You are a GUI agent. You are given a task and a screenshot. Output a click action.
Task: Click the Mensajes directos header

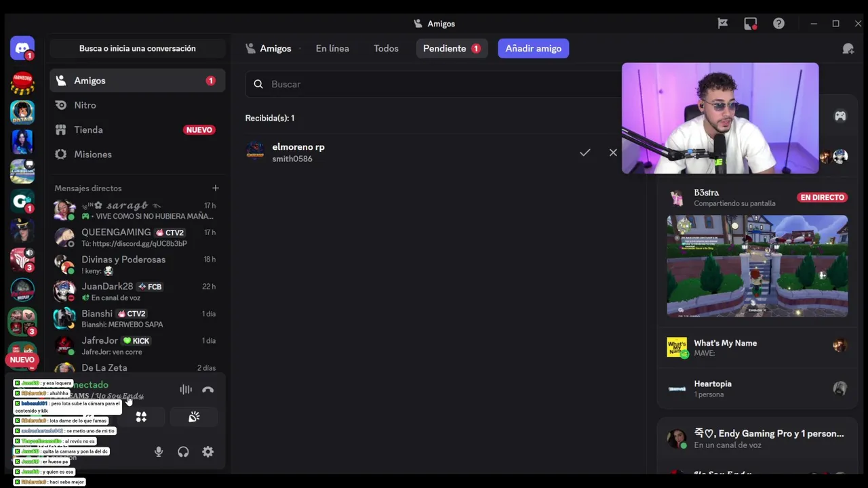[88, 188]
